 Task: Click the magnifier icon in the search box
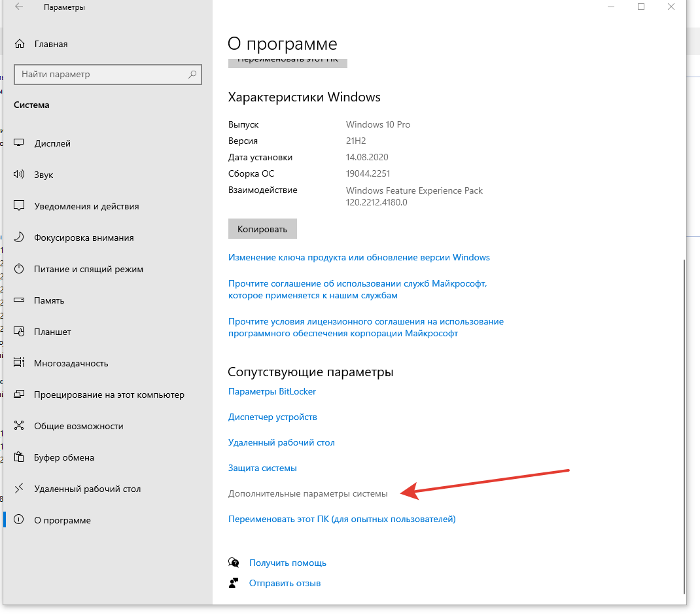pos(192,74)
